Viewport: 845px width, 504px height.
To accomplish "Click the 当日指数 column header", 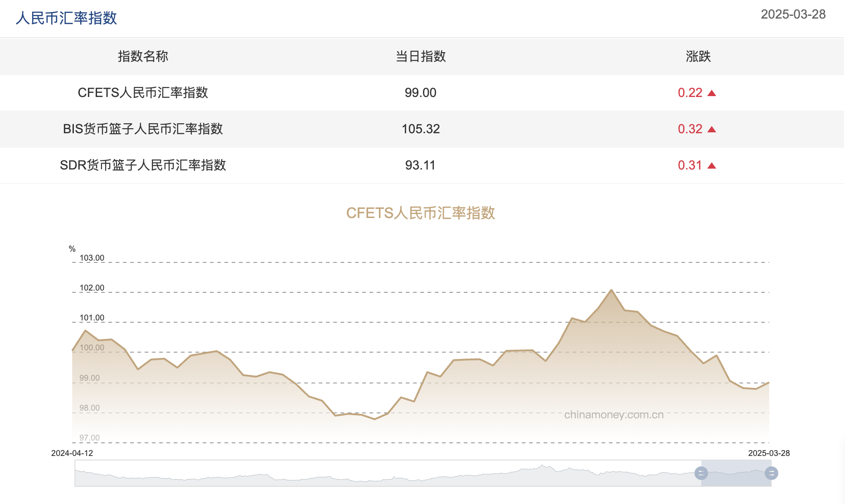I will (421, 57).
